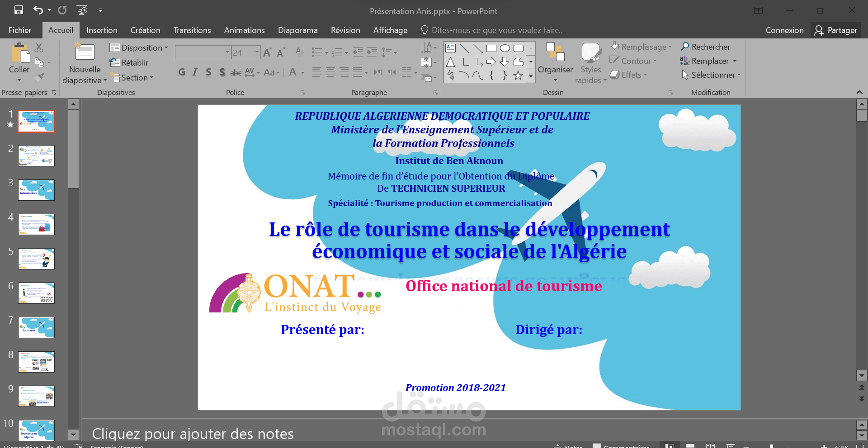This screenshot has width=868, height=448.
Task: Expand the Sélectionner dropdown
Action: pos(711,75)
